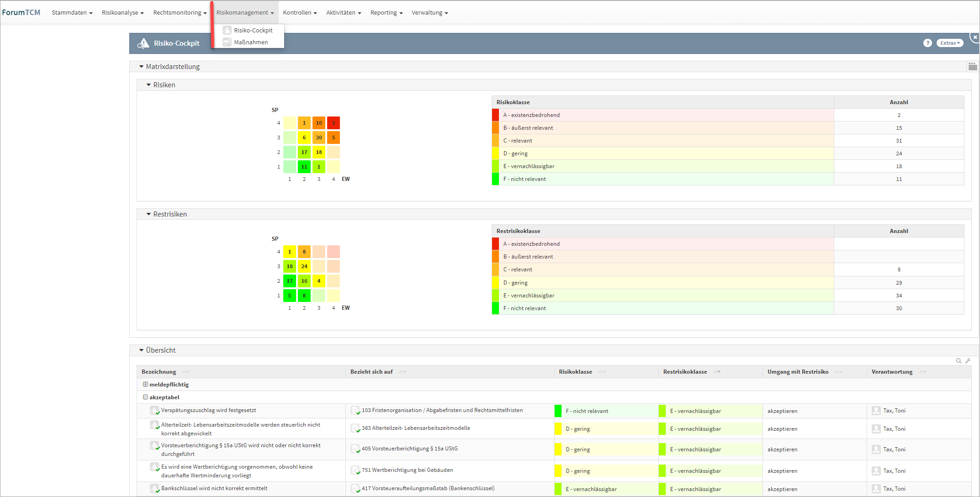Click the matrix layout icon in Matrixdarstellung header

pyautogui.click(x=972, y=66)
